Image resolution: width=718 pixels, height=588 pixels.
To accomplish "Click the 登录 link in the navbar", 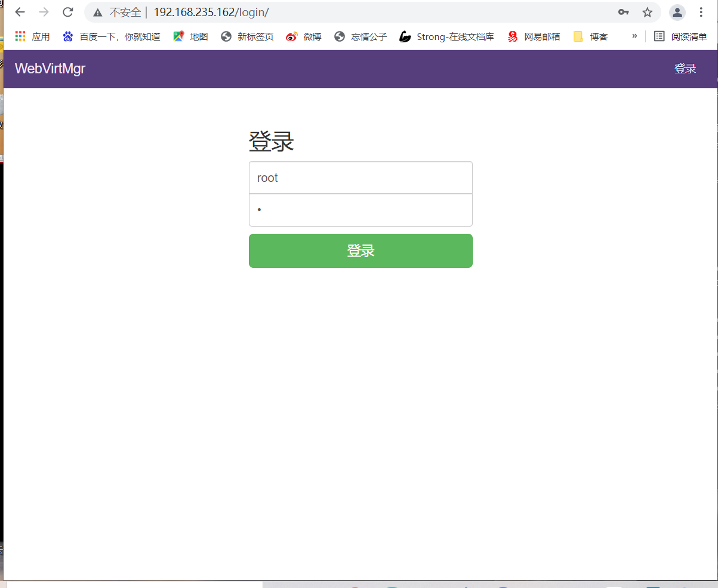I will pos(685,69).
